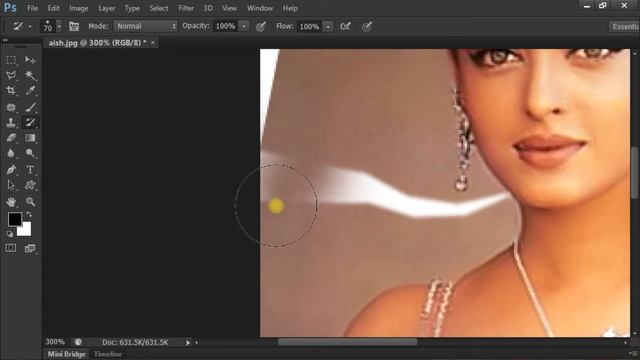
Task: Open the Filter menu
Action: [186, 8]
